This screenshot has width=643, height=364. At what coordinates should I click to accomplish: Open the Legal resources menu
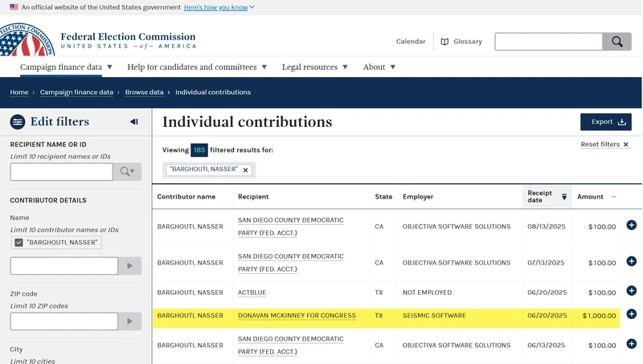click(314, 67)
